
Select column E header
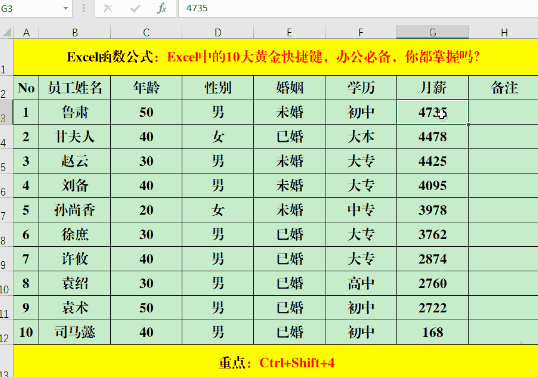click(x=290, y=33)
